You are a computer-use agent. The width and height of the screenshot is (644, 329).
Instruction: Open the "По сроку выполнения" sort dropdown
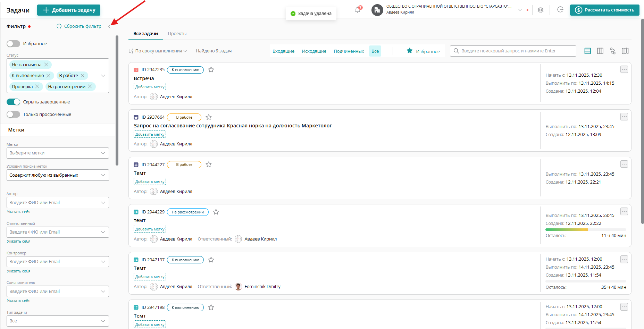158,51
